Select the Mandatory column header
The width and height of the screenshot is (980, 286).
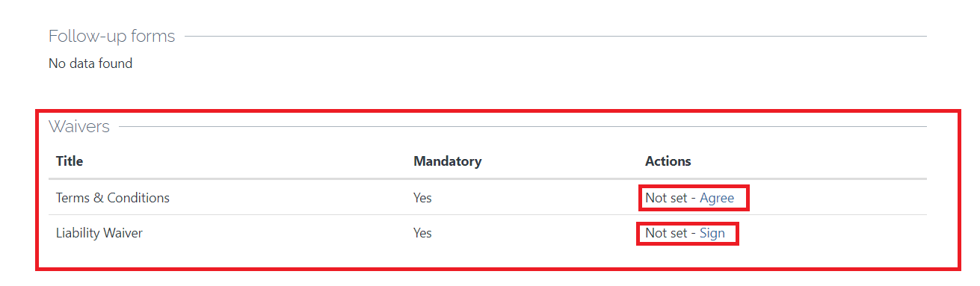[x=447, y=161]
